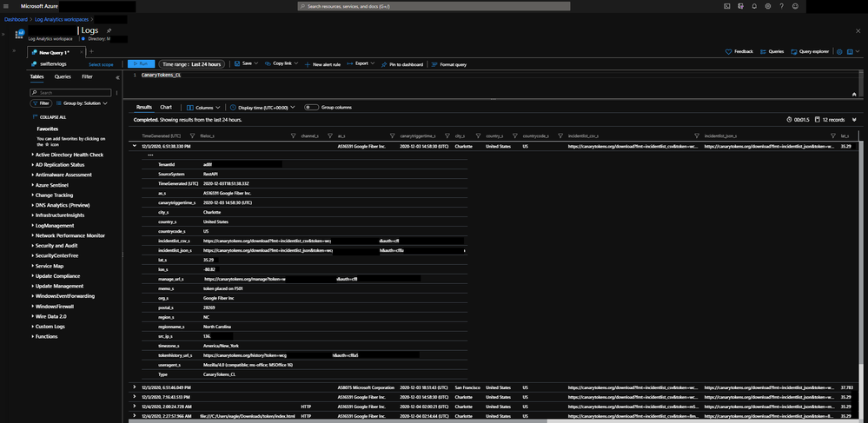Switch to the Chart tab
The image size is (868, 423).
pyautogui.click(x=166, y=108)
